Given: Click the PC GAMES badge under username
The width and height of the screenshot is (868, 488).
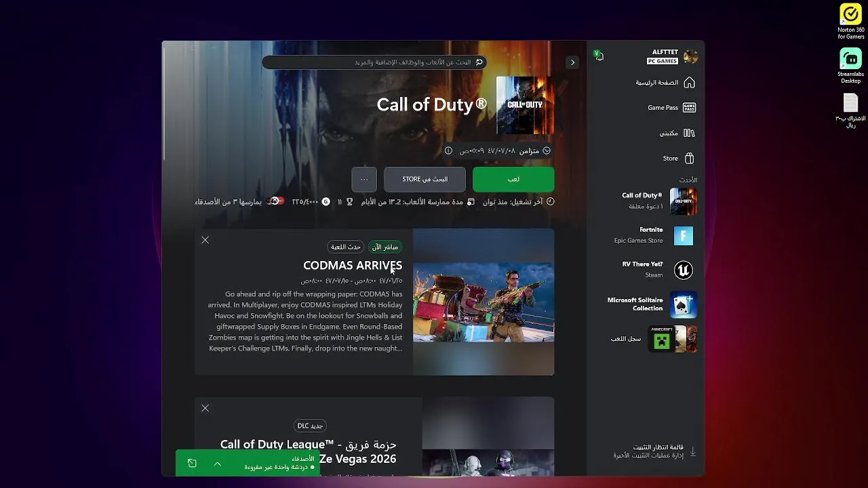Looking at the screenshot, I should click(x=663, y=61).
